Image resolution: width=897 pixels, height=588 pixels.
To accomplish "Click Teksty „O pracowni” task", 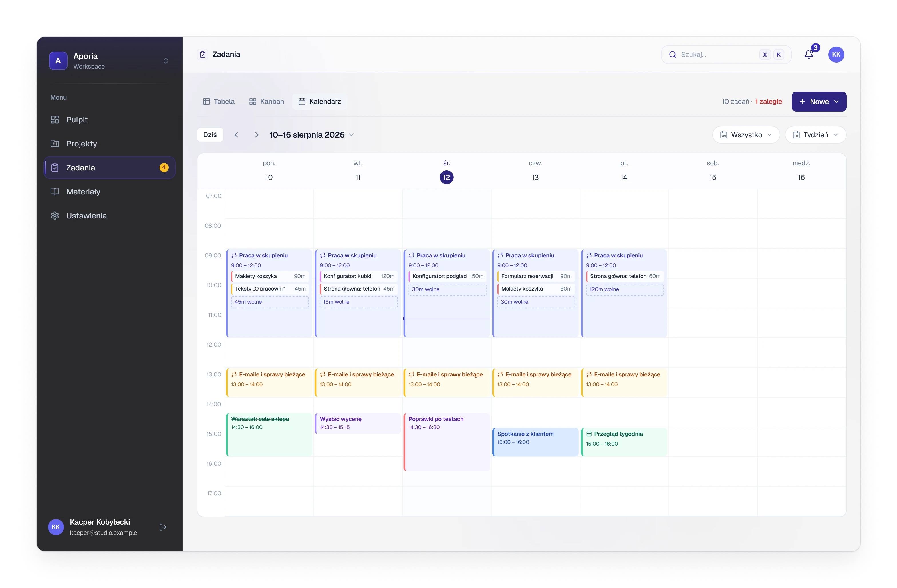I will [270, 289].
